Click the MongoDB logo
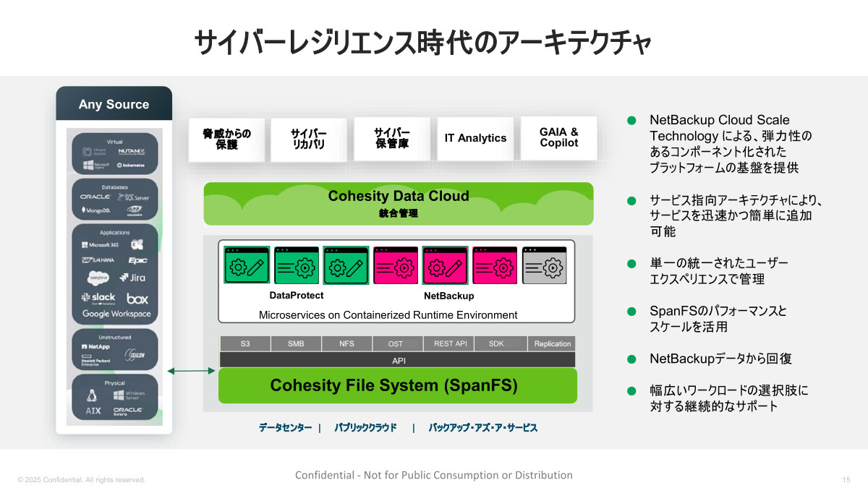Screen dimensions: 868x488 tap(96, 210)
